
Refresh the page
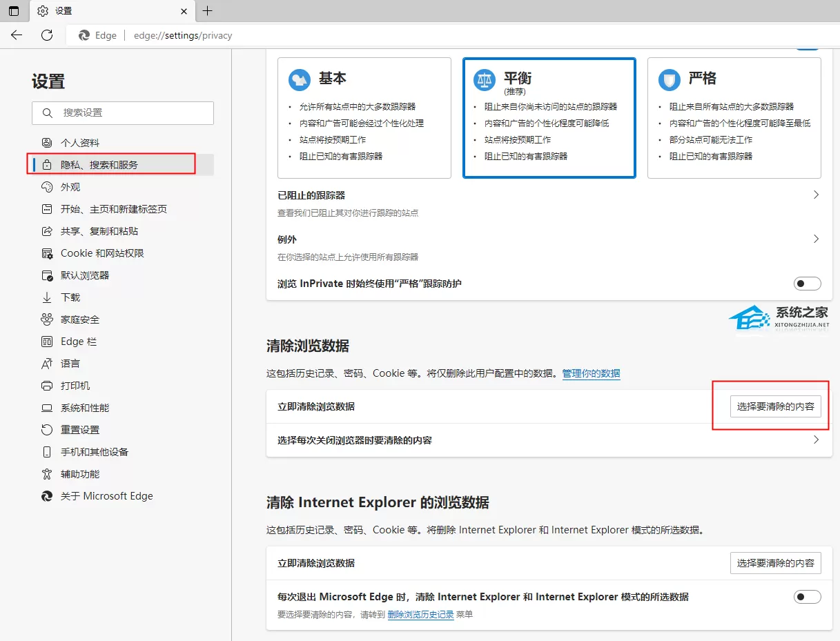click(47, 35)
